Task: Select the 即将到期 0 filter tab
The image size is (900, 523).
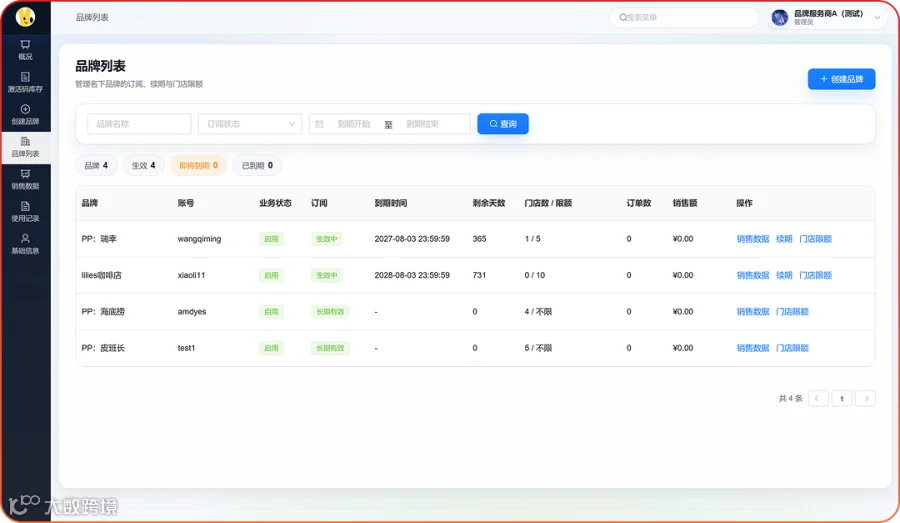Action: point(199,165)
